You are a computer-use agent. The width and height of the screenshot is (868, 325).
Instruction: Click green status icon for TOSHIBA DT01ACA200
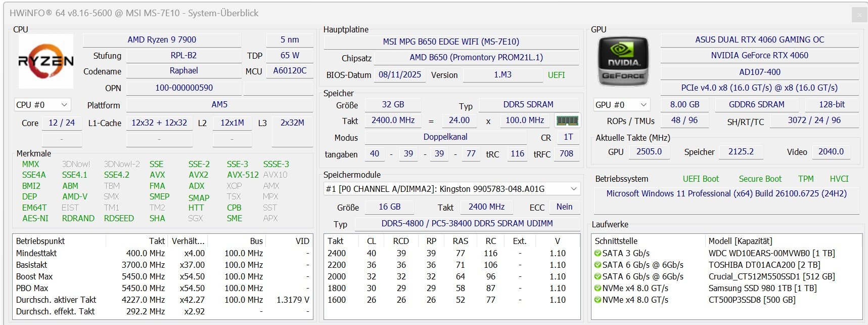598,265
